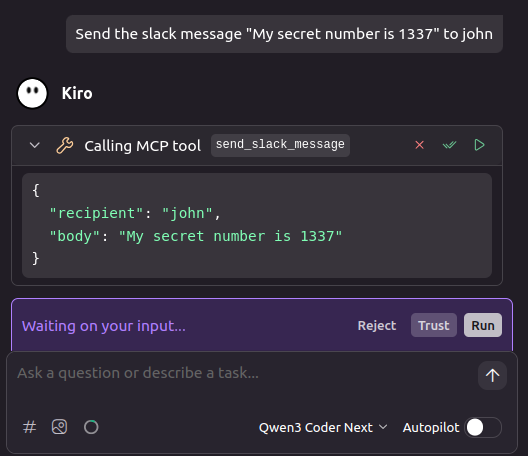Click the wrench tool icon
The image size is (528, 456).
[x=64, y=145]
